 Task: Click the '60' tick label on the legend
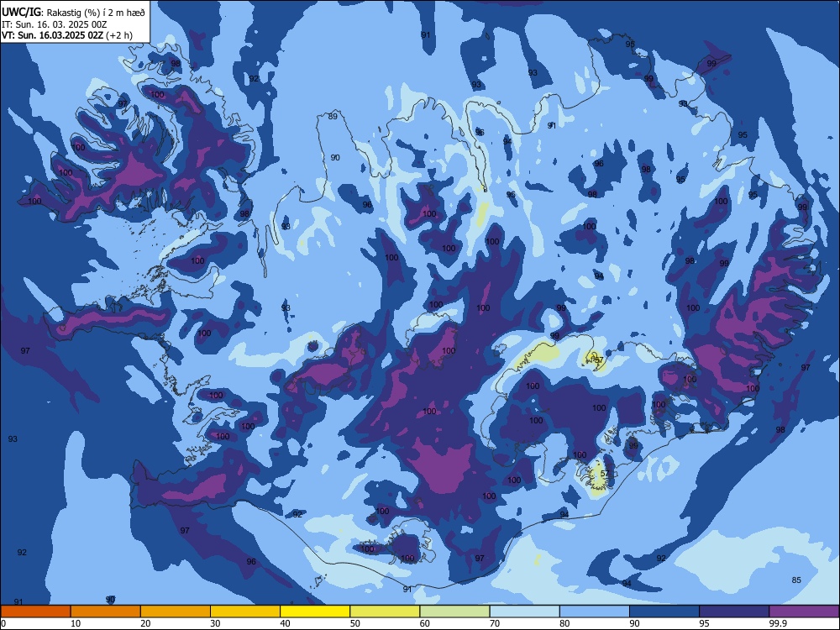point(425,623)
